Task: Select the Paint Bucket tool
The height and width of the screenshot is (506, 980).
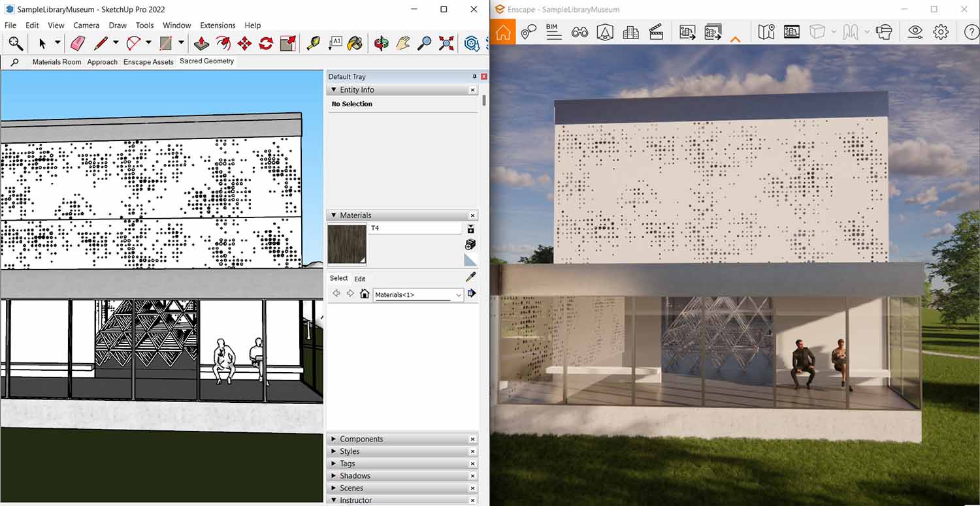Action: pyautogui.click(x=355, y=43)
